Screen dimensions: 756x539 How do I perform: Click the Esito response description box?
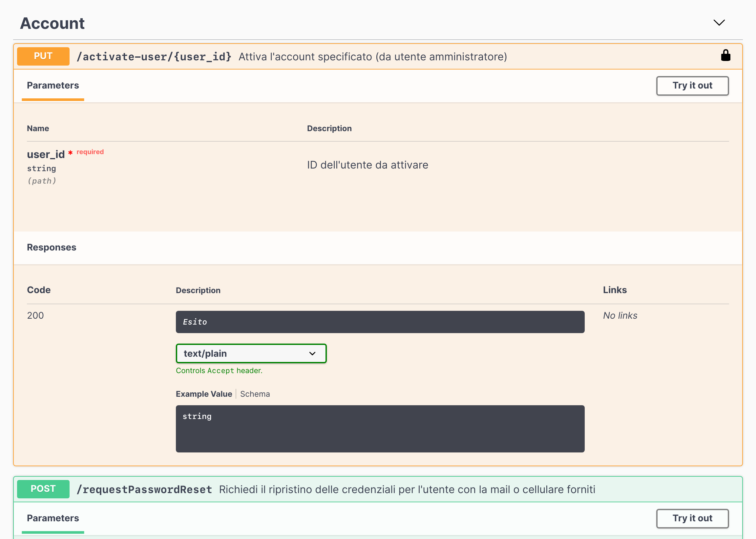point(380,322)
